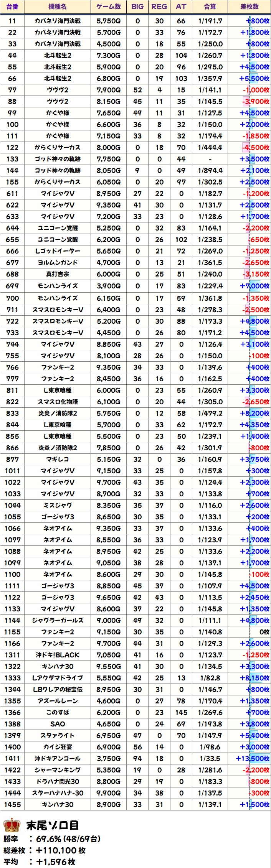Select the SAO machine name cell
This screenshot has width=271, height=868.
[x=58, y=724]
